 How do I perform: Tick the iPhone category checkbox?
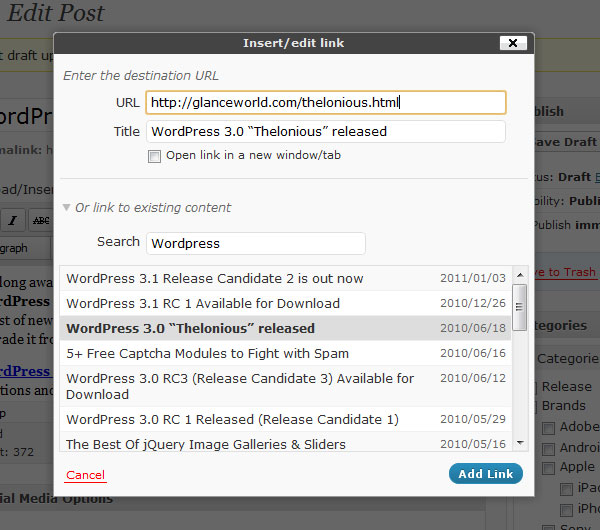click(566, 510)
